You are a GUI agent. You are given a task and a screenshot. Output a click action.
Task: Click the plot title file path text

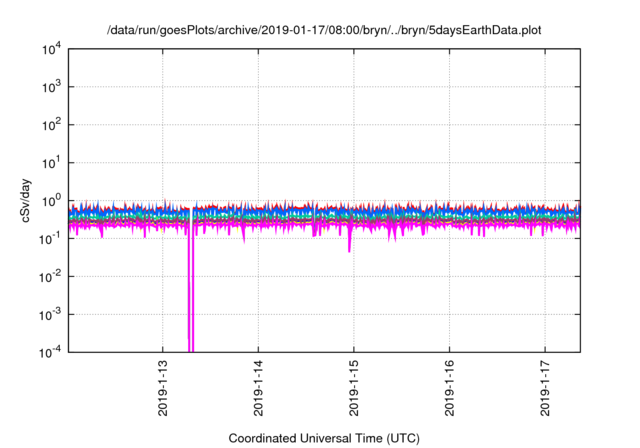324,30
